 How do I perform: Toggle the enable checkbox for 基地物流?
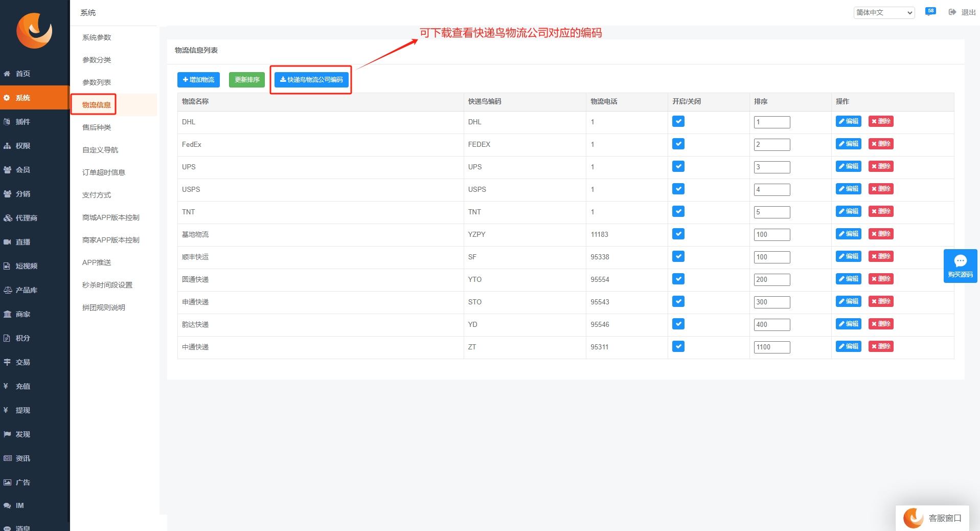[x=678, y=234]
